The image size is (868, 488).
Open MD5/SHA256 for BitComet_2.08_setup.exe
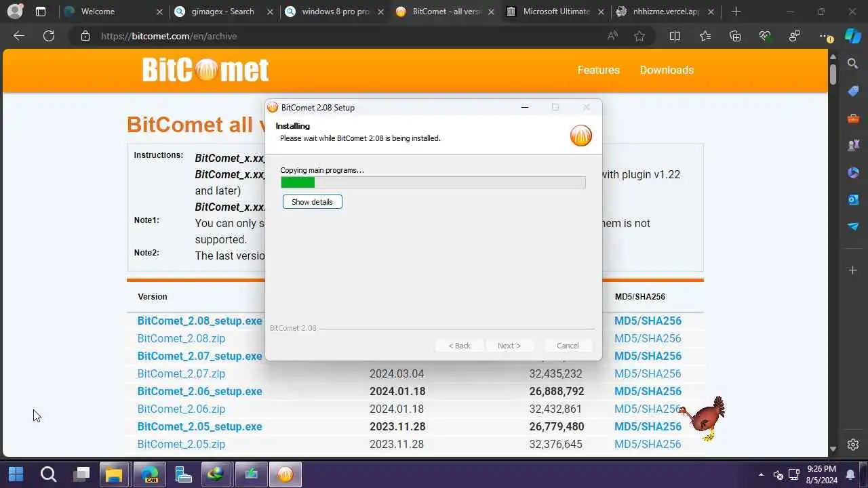[648, 321]
